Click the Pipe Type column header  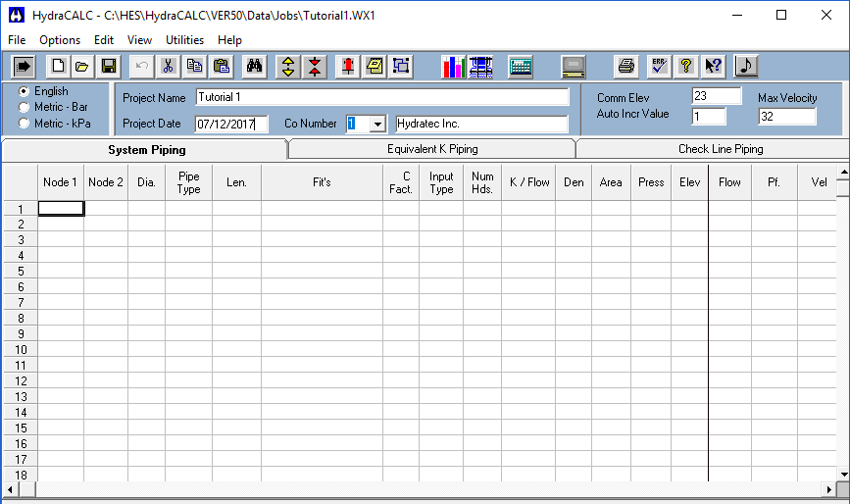tap(188, 182)
